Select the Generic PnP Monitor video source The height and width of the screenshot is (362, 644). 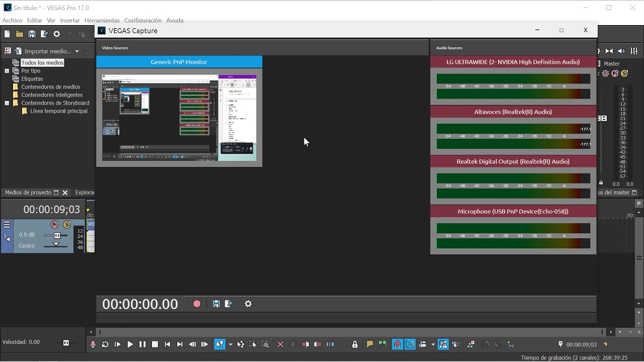tap(179, 62)
